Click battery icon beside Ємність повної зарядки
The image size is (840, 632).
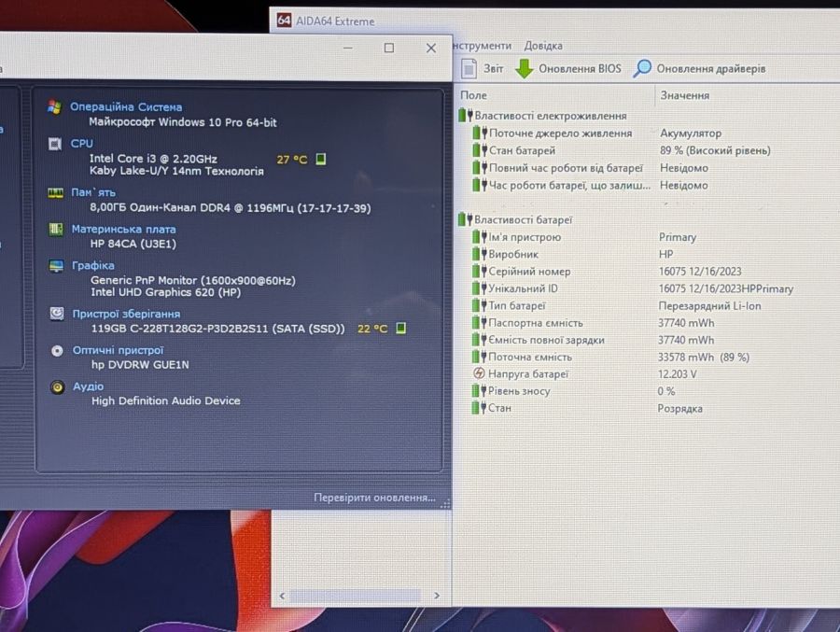click(x=480, y=340)
